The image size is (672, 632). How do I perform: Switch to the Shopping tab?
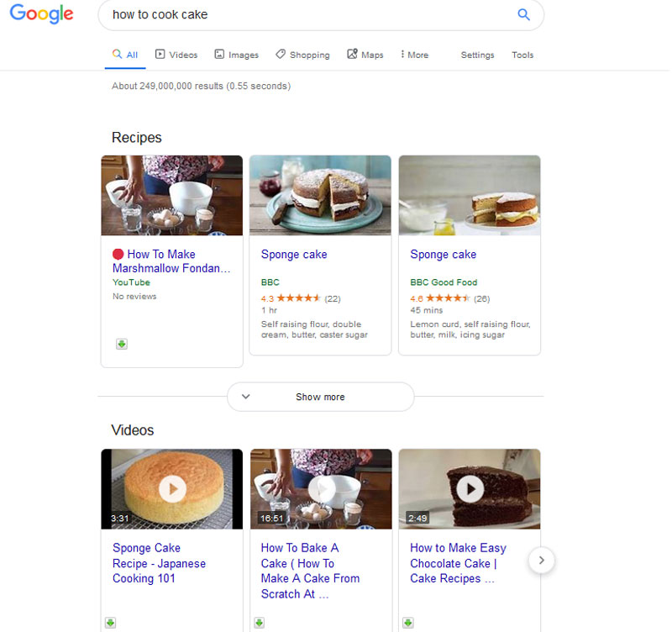(x=302, y=55)
